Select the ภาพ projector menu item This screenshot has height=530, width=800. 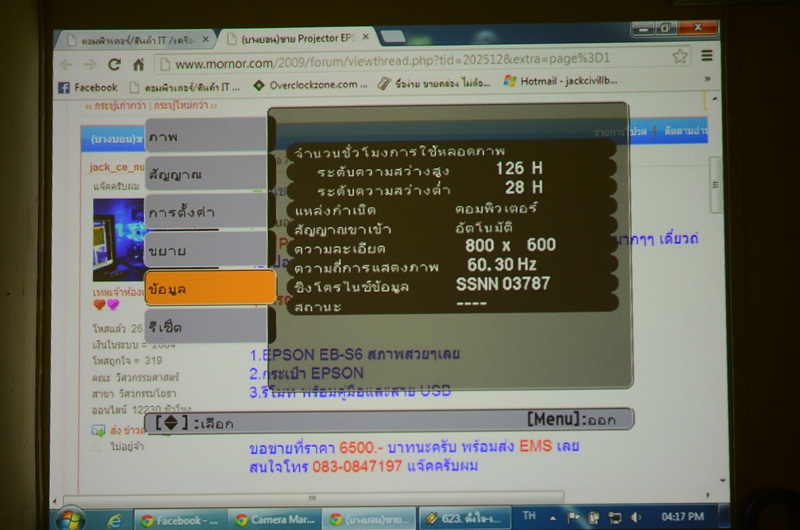[x=206, y=136]
